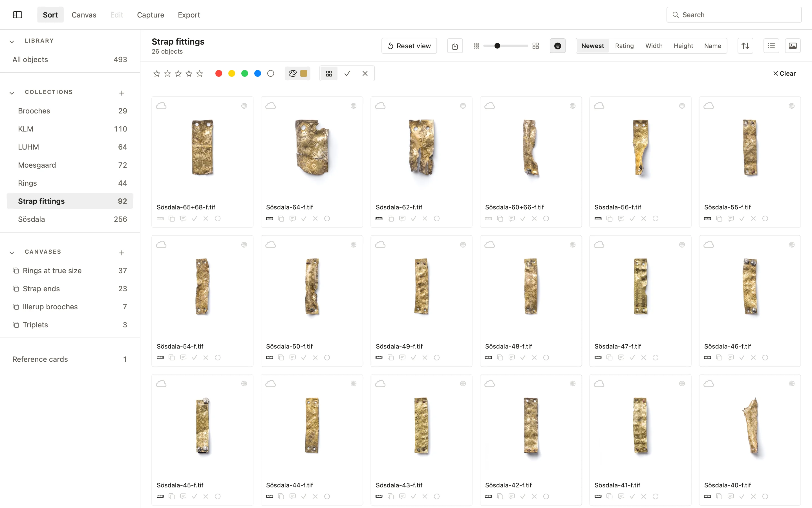Open Rings at true size canvas

pos(70,270)
